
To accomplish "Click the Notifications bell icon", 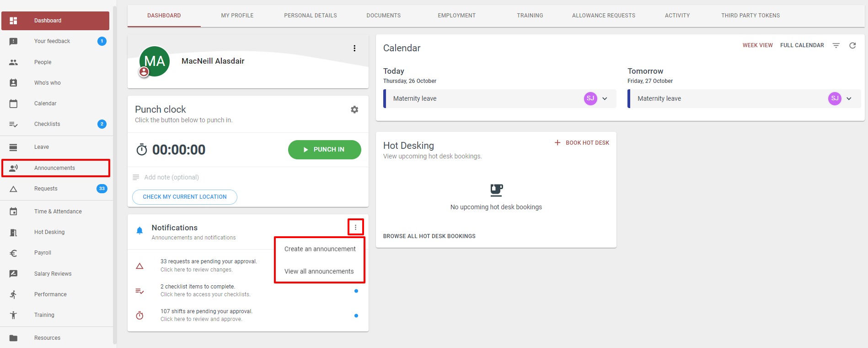I will click(x=139, y=230).
